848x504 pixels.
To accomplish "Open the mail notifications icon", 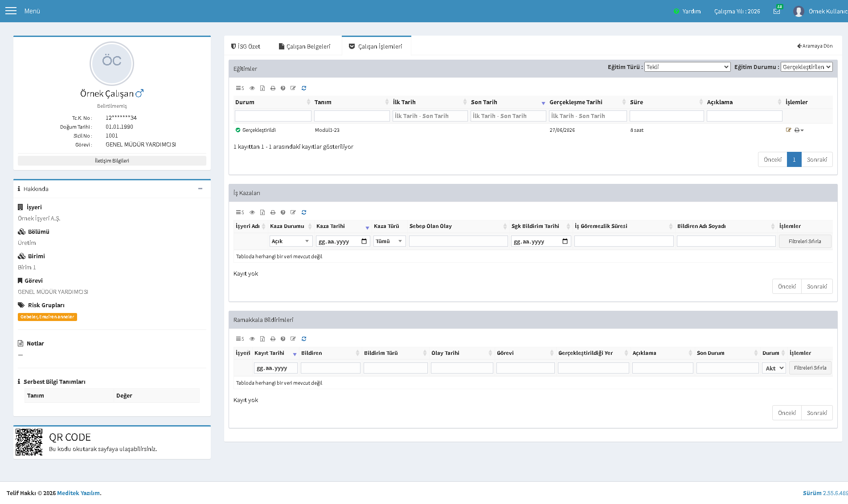I will coord(777,11).
